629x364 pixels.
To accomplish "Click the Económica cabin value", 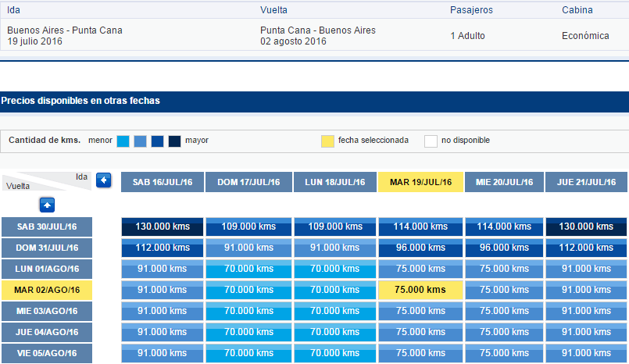I will click(x=585, y=36).
